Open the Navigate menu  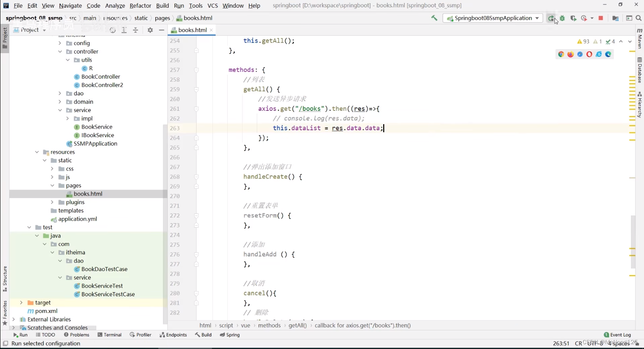[x=70, y=6]
